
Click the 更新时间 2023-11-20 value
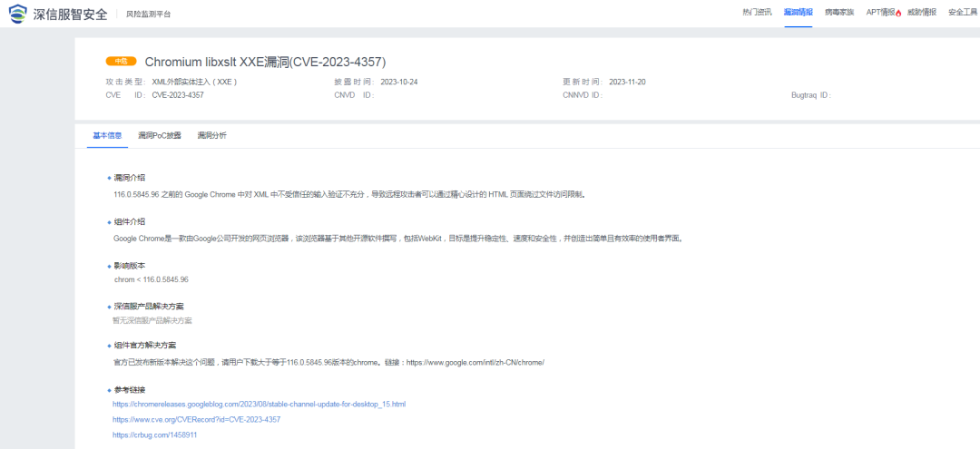coord(628,82)
